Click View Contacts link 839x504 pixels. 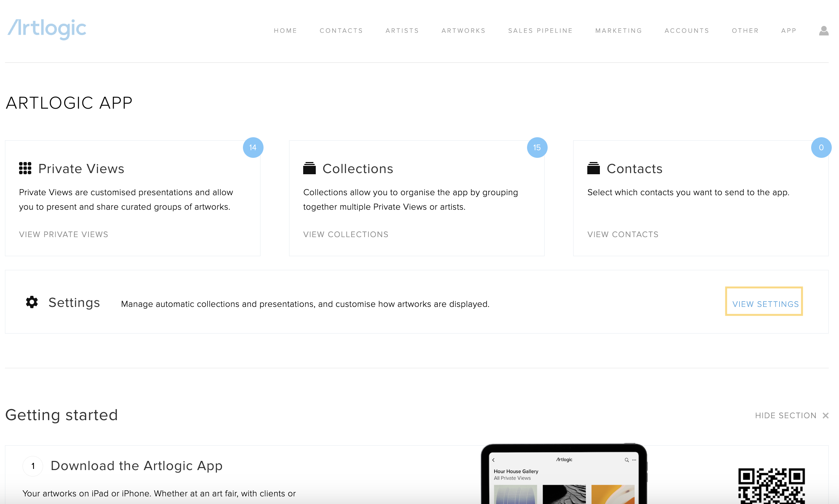[x=623, y=234]
